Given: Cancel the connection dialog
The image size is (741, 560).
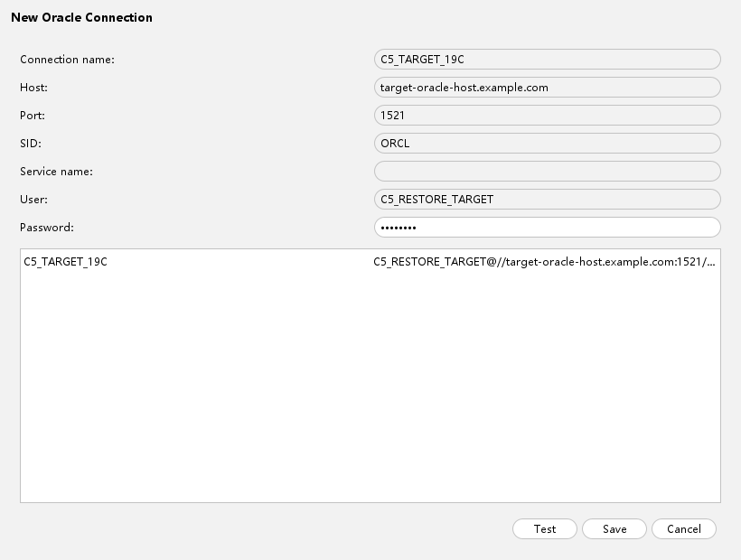Looking at the screenshot, I should point(684,528).
